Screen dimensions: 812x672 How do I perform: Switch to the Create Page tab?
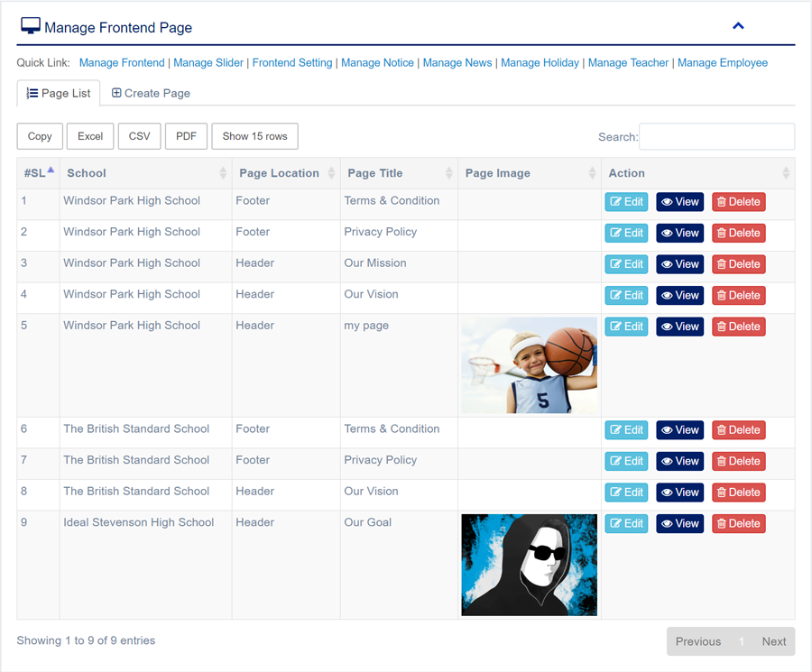pos(152,93)
